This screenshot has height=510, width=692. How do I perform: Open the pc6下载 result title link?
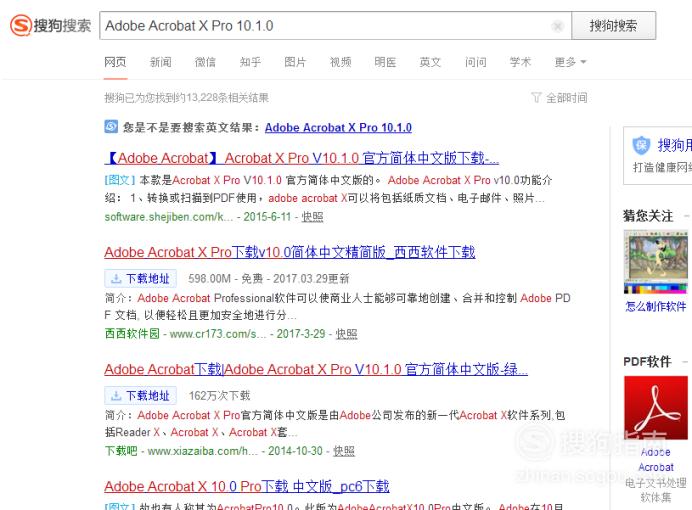[x=247, y=487]
